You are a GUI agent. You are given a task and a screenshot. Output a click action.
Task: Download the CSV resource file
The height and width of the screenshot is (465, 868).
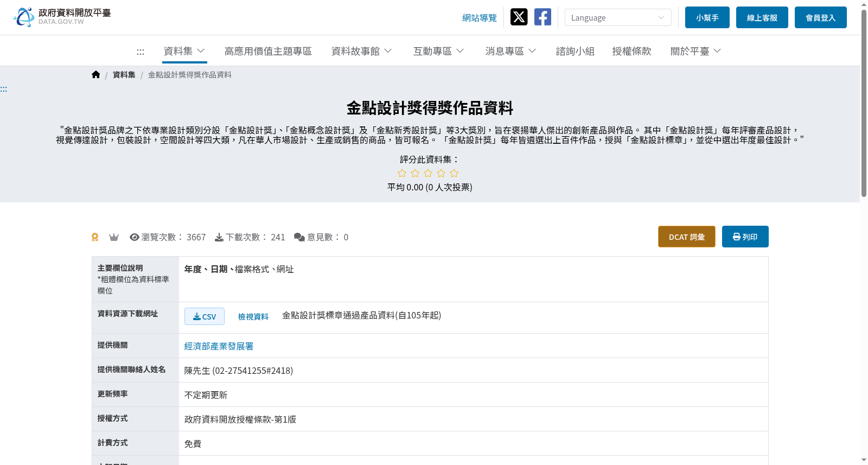[205, 316]
